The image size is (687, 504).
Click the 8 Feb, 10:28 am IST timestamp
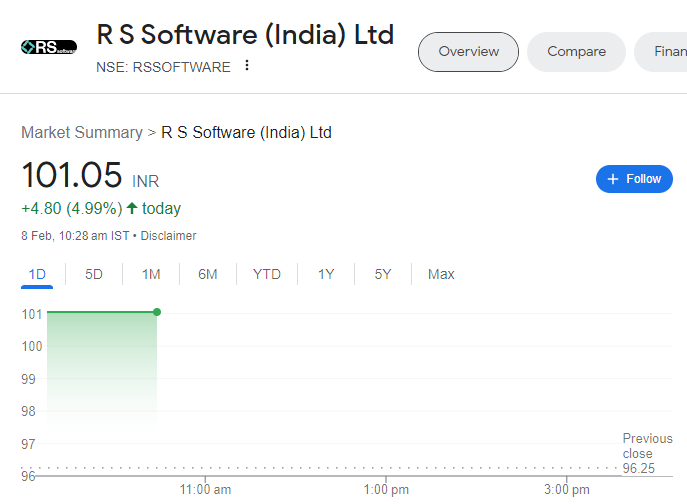pyautogui.click(x=75, y=236)
